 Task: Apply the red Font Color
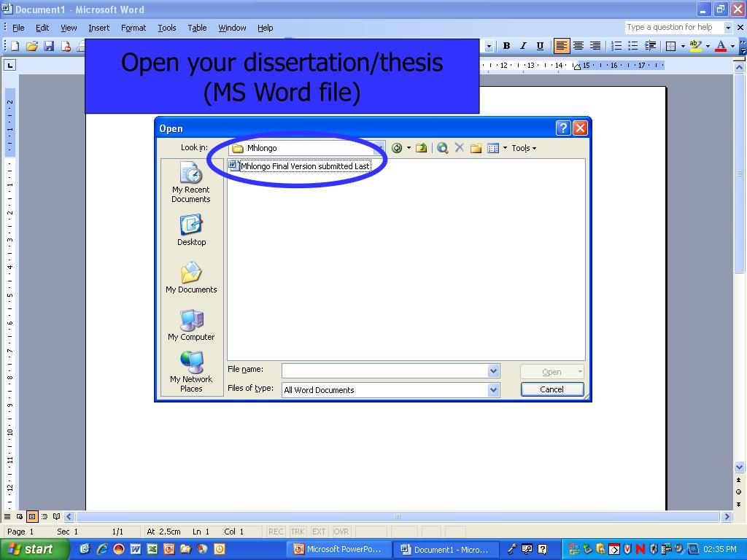tap(721, 46)
